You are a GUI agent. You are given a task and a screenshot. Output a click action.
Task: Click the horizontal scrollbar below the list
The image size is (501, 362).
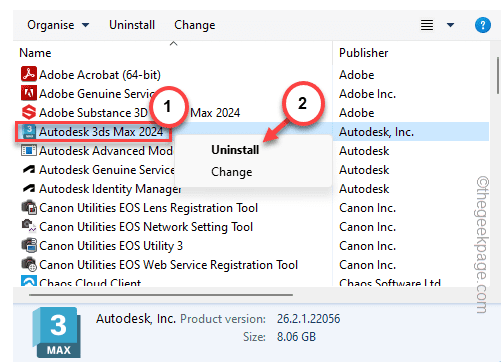coord(161,295)
